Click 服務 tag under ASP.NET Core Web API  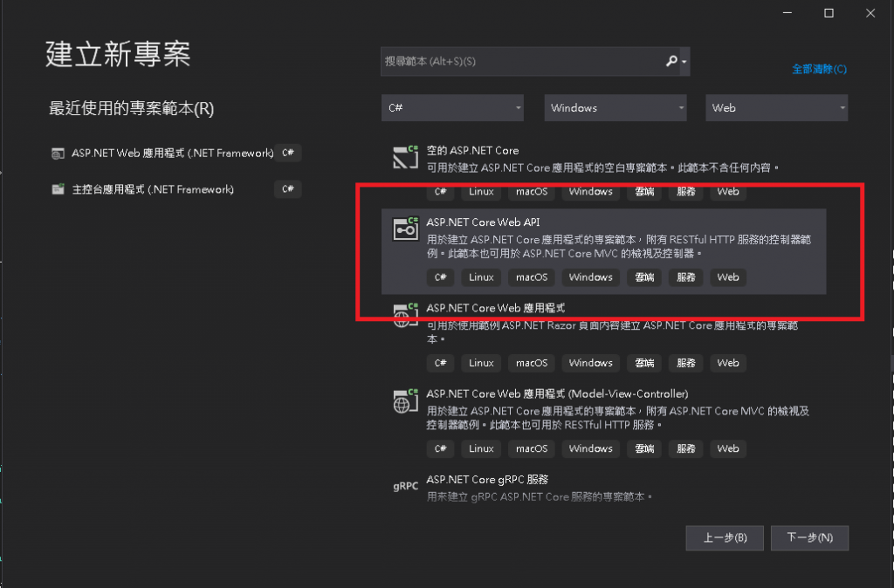(686, 277)
